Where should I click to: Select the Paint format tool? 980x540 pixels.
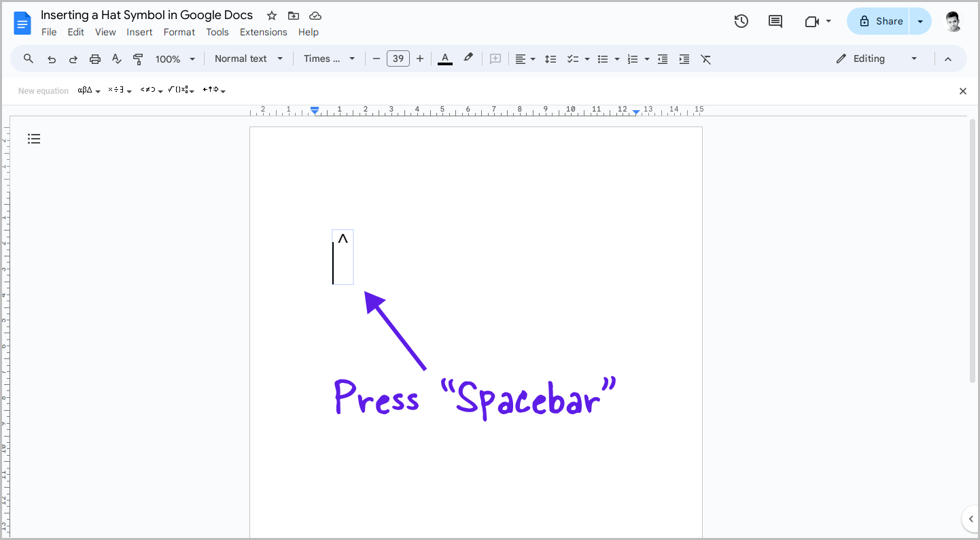point(138,58)
